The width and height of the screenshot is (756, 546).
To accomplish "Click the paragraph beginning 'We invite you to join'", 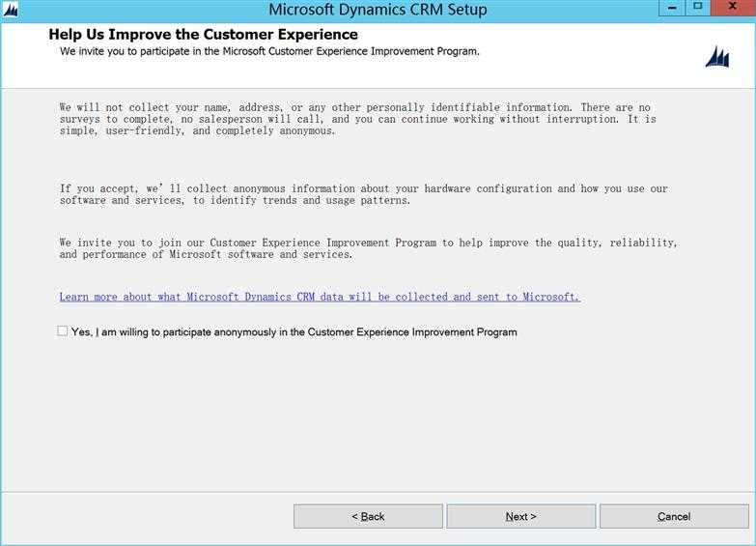I will tap(369, 248).
